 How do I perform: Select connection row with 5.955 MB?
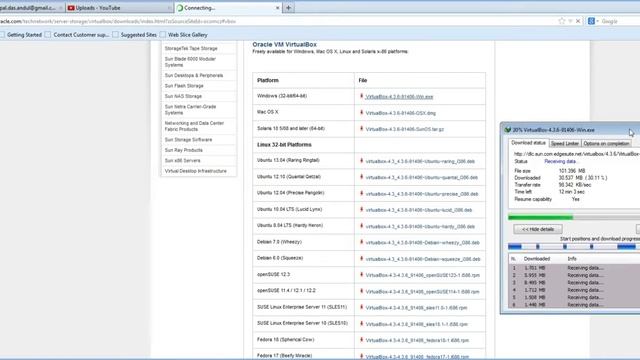(x=574, y=276)
